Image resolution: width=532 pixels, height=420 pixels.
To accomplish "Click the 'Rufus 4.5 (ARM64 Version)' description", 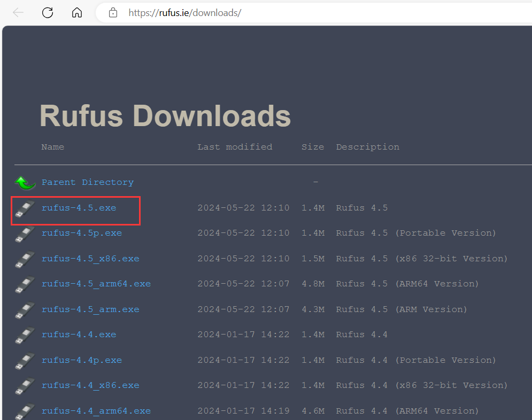I will click(x=407, y=284).
